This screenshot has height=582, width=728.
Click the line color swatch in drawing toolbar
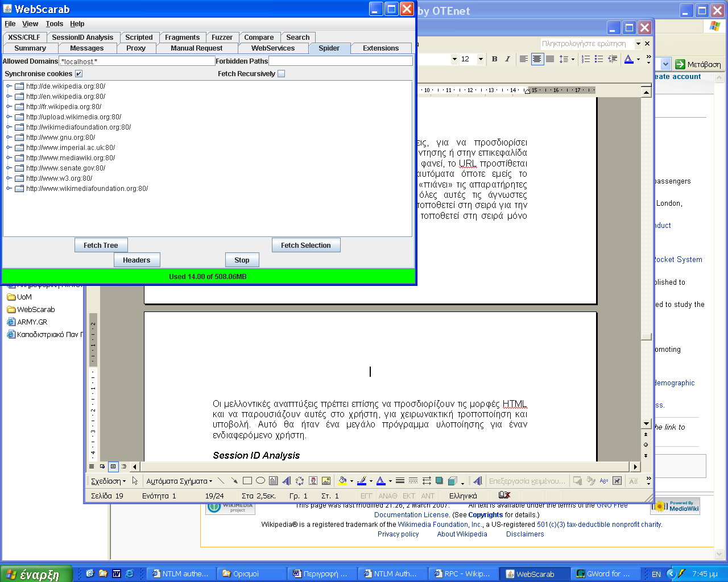pos(362,481)
